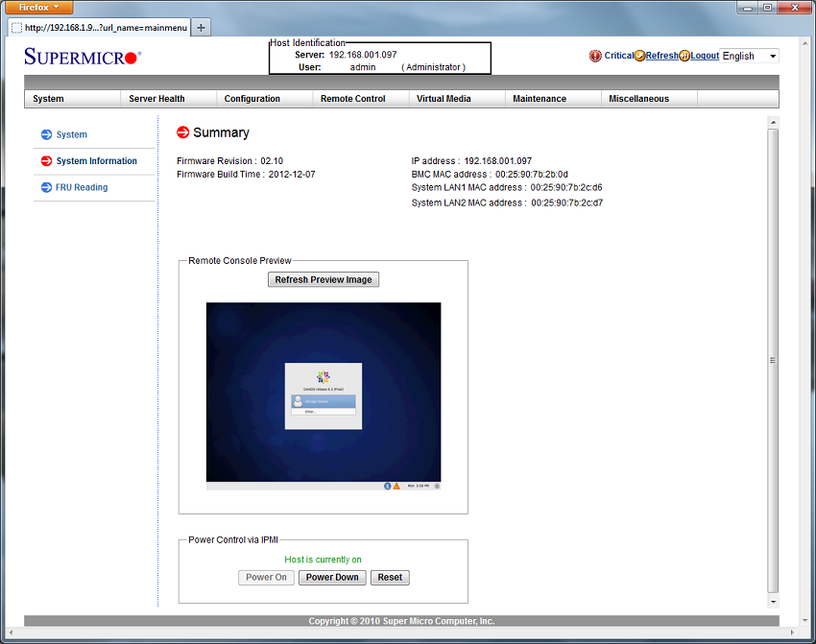Select System Information in the sidebar
The width and height of the screenshot is (816, 644).
pos(97,161)
